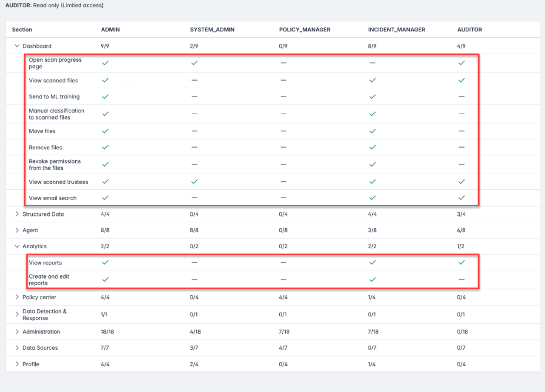Toggle AUDITOR dash for Remove files
This screenshot has width=545, height=392.
(x=462, y=147)
